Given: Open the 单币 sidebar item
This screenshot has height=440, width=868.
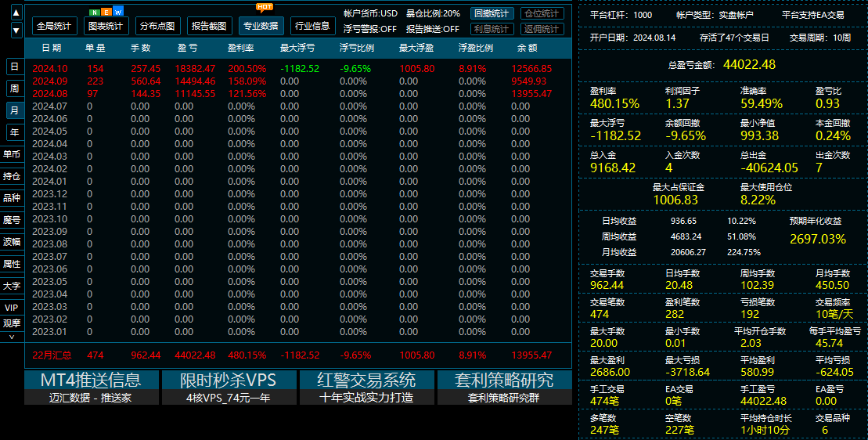Looking at the screenshot, I should [x=12, y=154].
